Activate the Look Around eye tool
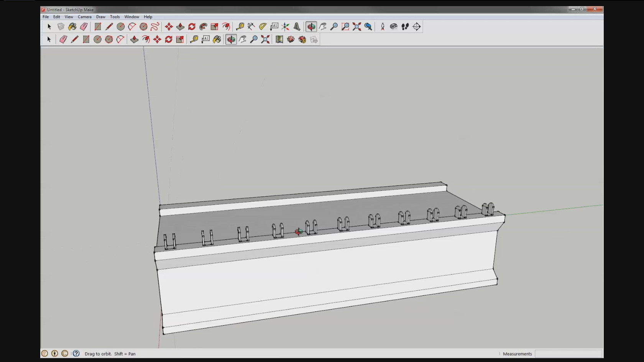The width and height of the screenshot is (644, 362). tap(394, 26)
